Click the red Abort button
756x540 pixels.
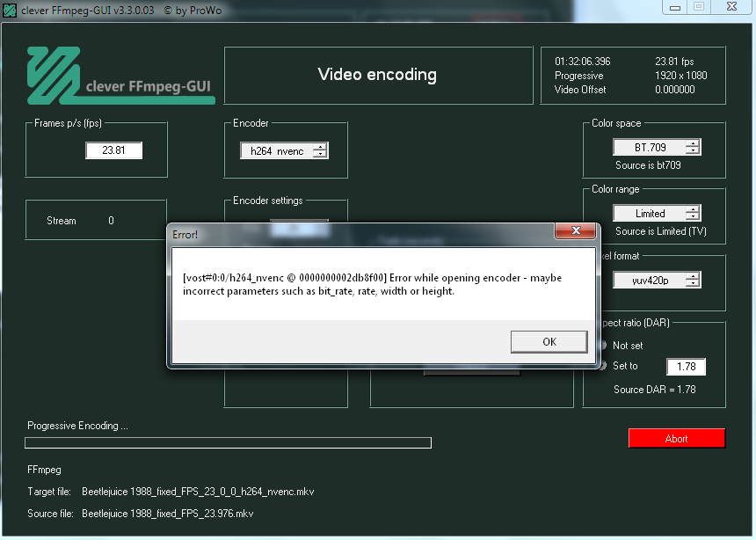(677, 438)
